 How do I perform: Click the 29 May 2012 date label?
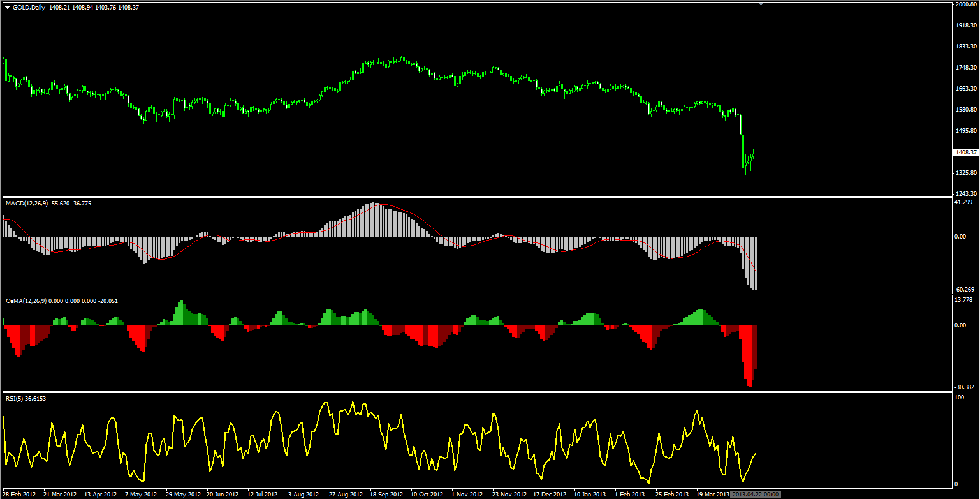[182, 494]
